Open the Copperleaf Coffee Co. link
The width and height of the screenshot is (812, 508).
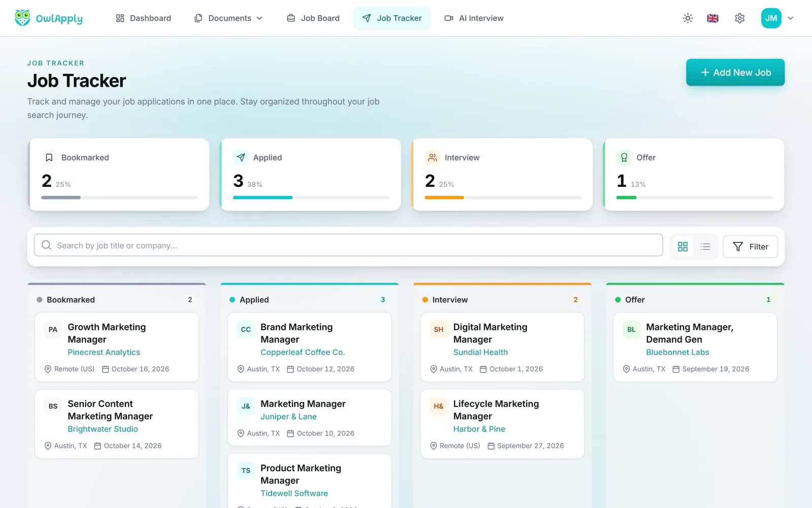302,352
